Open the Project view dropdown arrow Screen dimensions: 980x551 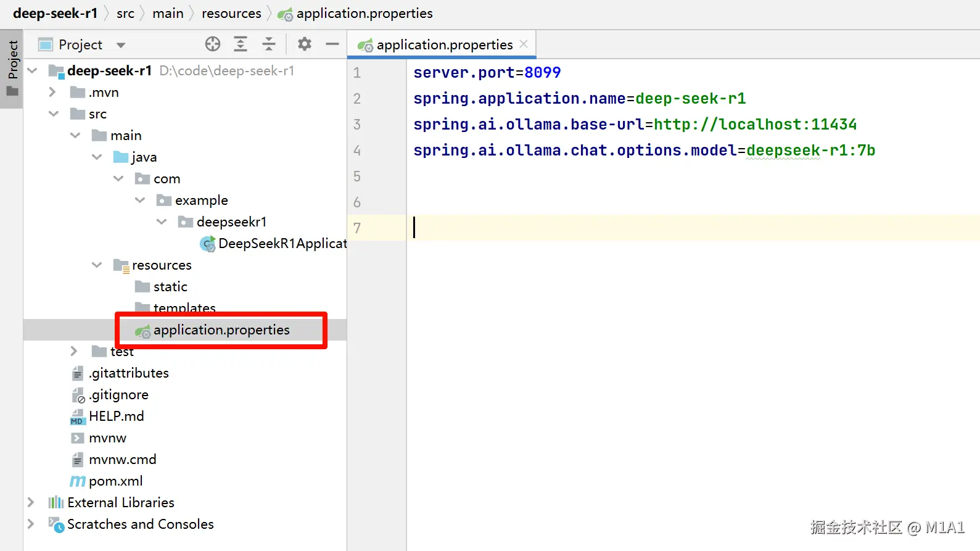[121, 45]
